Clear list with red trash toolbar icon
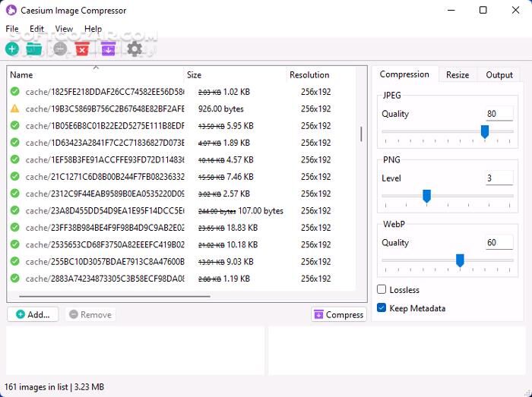532x397 pixels. [x=82, y=49]
